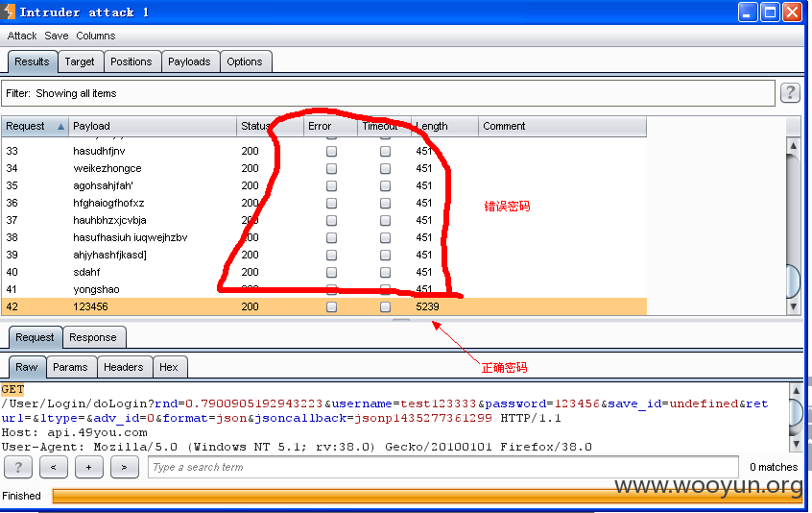Screen dimensions: 812x513
Task: Go to previous search match button
Action: (x=54, y=467)
